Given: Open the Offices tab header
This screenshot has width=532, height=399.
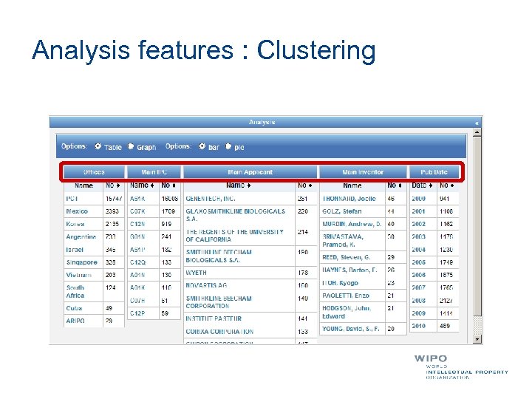Looking at the screenshot, I should click(94, 172).
